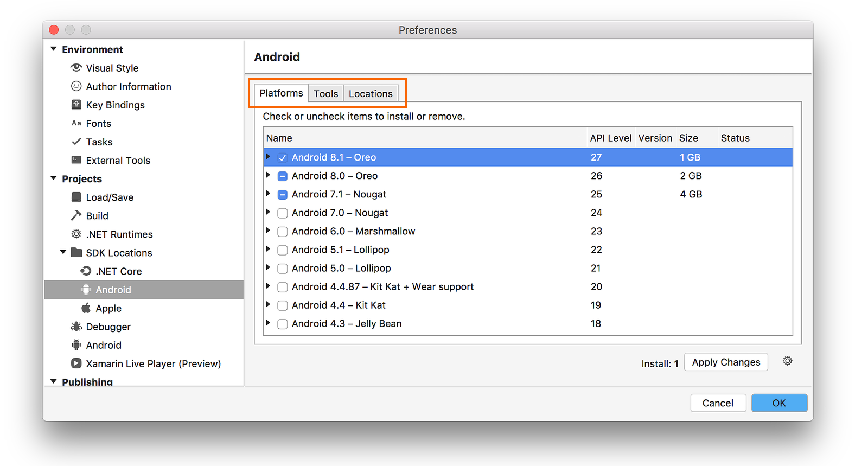Click the Fonts Aa icon

coord(76,123)
